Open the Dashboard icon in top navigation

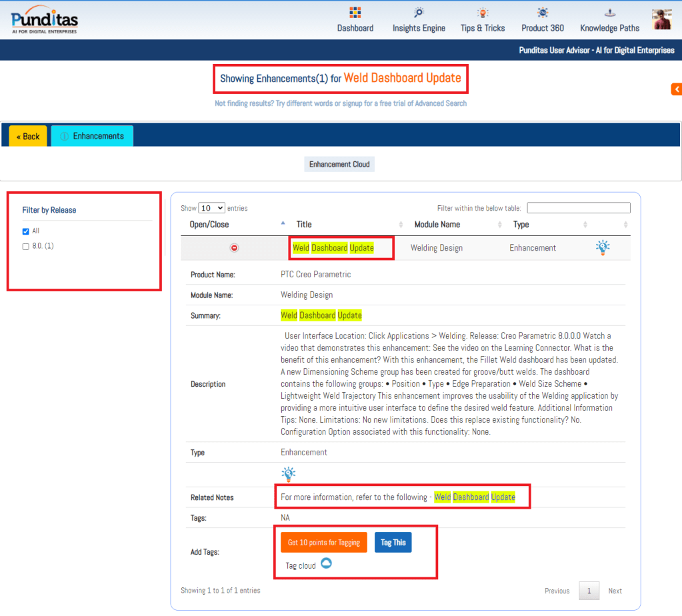[x=355, y=13]
